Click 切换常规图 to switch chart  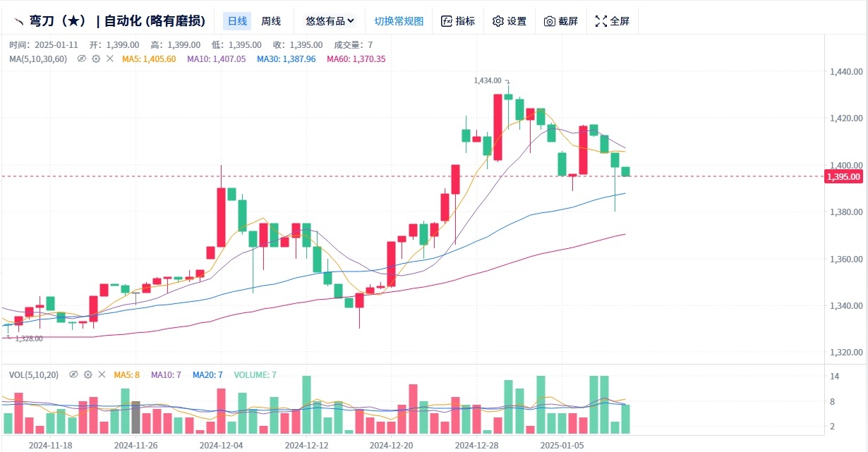pyautogui.click(x=399, y=21)
